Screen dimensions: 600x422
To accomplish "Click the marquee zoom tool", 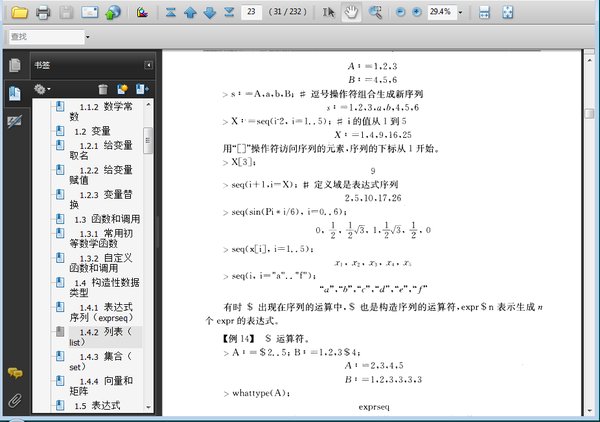I will coord(376,13).
